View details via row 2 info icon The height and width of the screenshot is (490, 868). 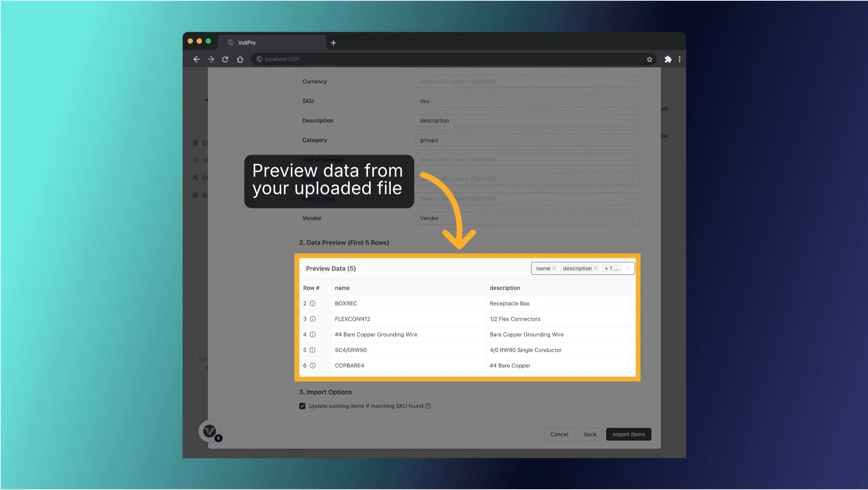(313, 303)
